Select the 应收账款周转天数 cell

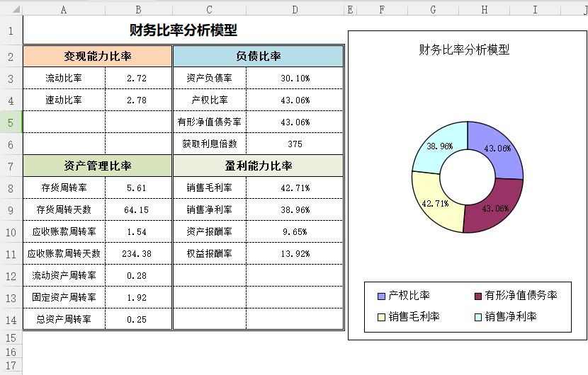pyautogui.click(x=64, y=253)
